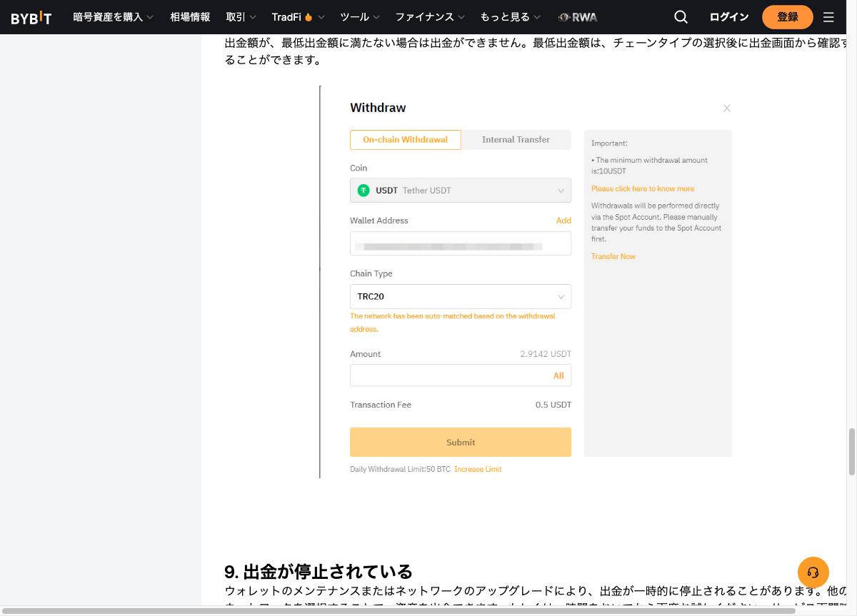
Task: Expand the 取引 dropdown
Action: coord(241,17)
